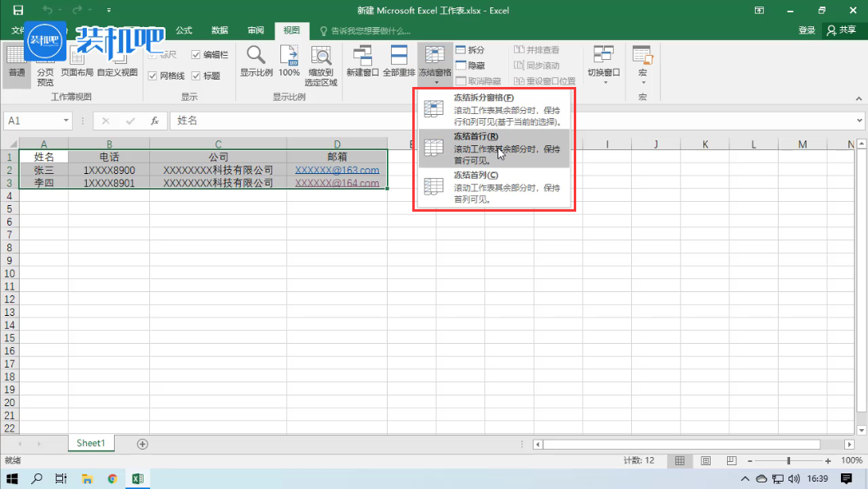Choose 冻结首列 menu option
The width and height of the screenshot is (868, 489).
(492, 186)
